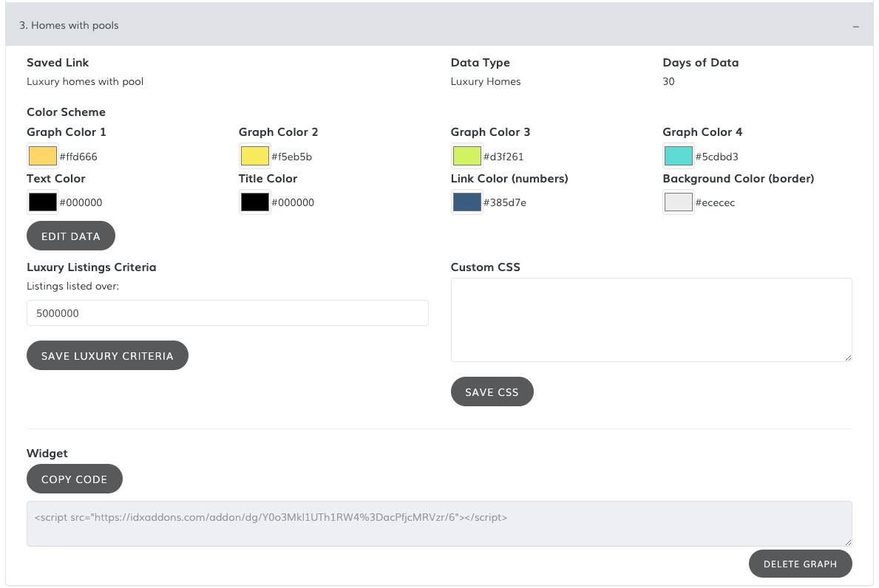Open Background Color (border) swatch

(x=679, y=202)
